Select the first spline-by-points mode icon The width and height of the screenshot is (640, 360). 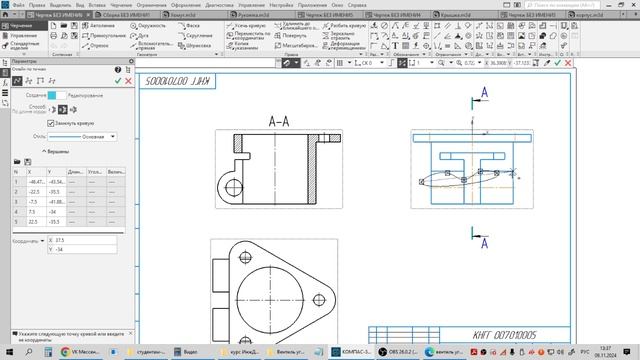tap(17, 81)
